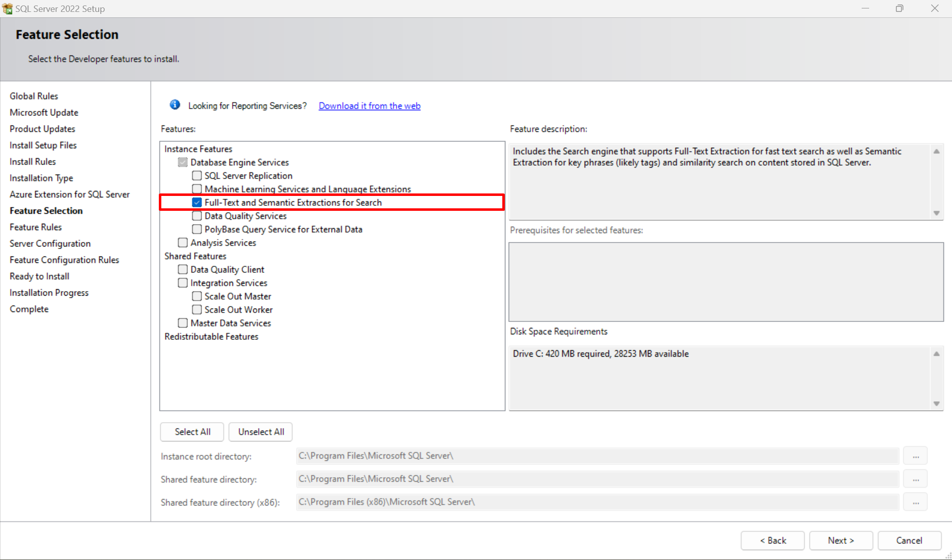The width and height of the screenshot is (952, 560).
Task: Check Data Quality Services feature
Action: click(x=197, y=216)
